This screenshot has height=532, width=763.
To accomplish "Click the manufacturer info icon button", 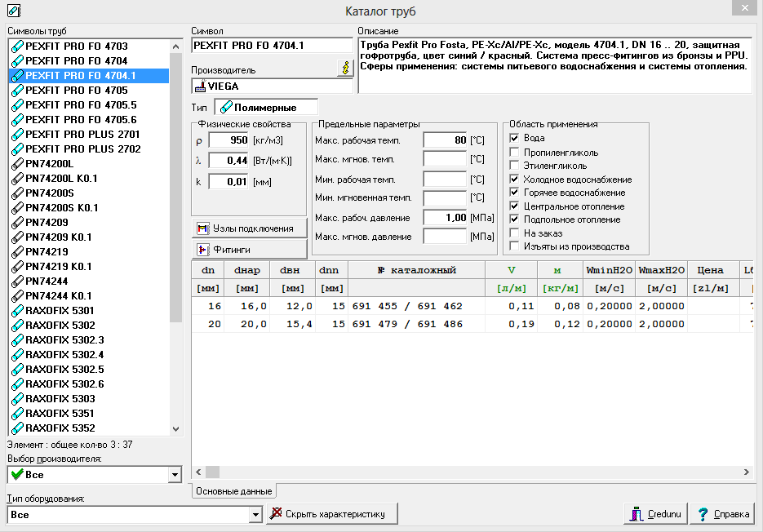I will [x=345, y=69].
